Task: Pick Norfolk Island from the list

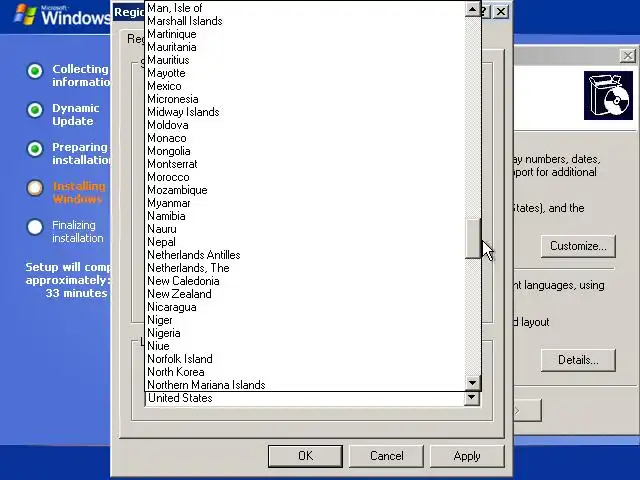Action: (305, 359)
